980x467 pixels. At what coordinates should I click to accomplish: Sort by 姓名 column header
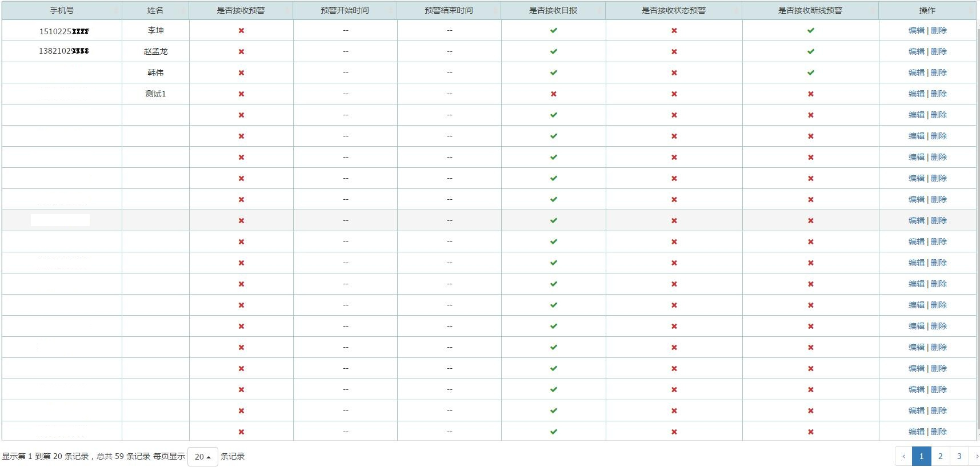tap(155, 10)
